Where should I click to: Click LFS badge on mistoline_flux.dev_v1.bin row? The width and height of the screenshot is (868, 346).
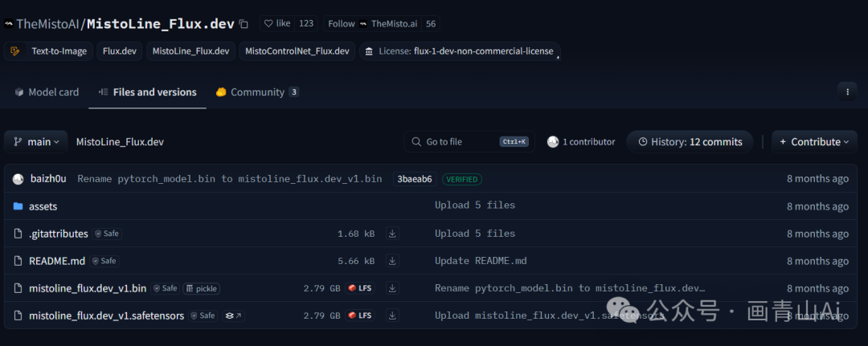tap(360, 288)
